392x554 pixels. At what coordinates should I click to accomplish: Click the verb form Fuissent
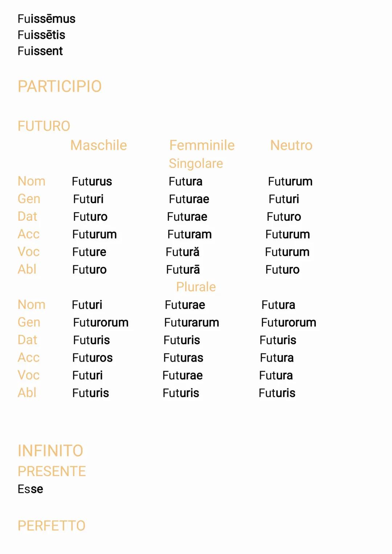[x=40, y=51]
